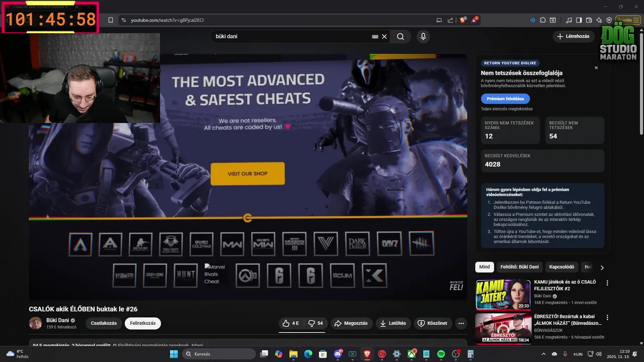Seek using the video progress bar handle
Image resolution: width=644 pixels, height=362 pixels.
(x=248, y=218)
